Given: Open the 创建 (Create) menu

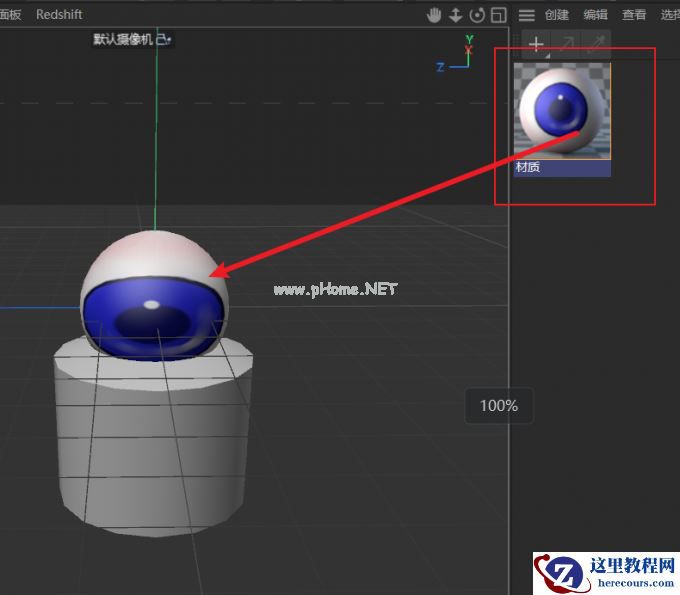Looking at the screenshot, I should [557, 15].
